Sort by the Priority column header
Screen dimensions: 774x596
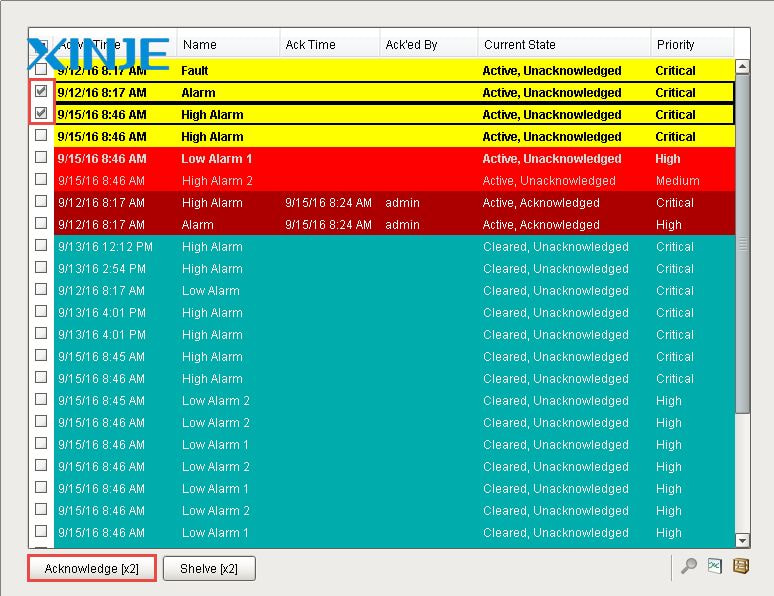click(692, 44)
